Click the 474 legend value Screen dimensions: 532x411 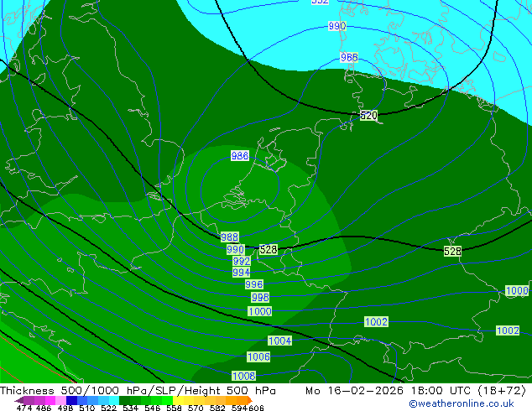(x=24, y=408)
